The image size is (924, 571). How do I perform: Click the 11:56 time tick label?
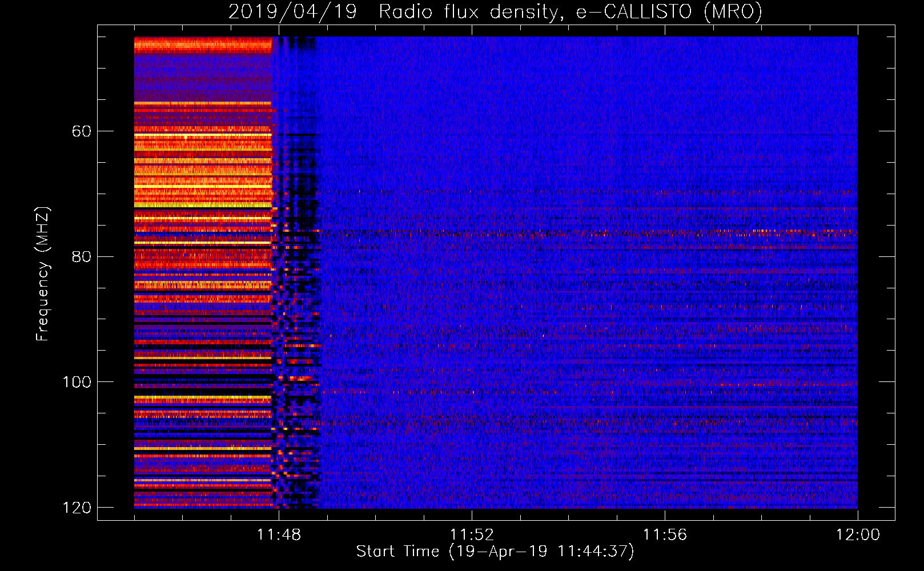665,535
